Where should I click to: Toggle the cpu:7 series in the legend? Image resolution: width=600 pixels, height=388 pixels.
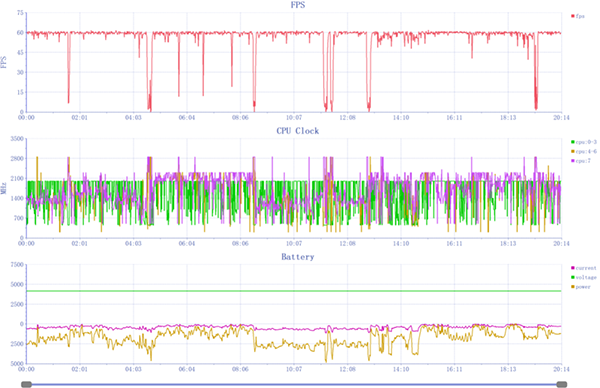click(581, 161)
